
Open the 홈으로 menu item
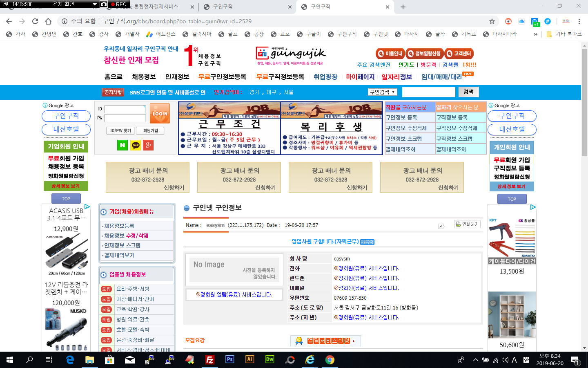tap(113, 76)
